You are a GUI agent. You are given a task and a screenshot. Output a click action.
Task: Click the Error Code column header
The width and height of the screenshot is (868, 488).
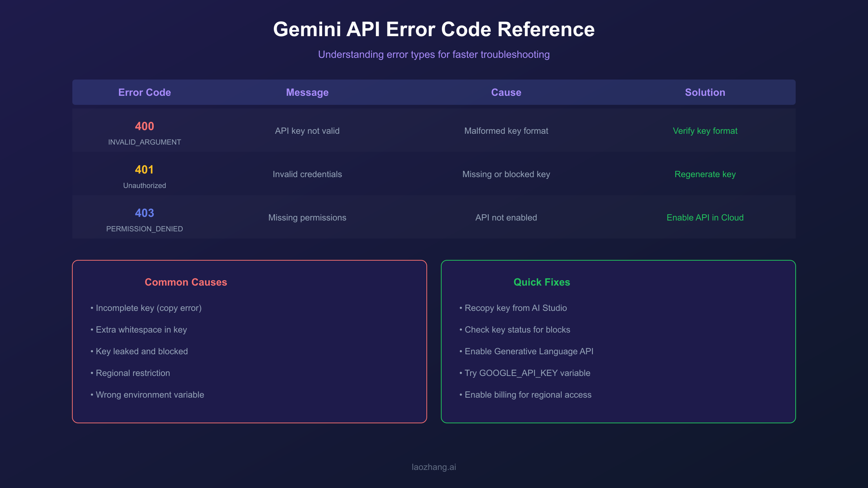click(144, 92)
